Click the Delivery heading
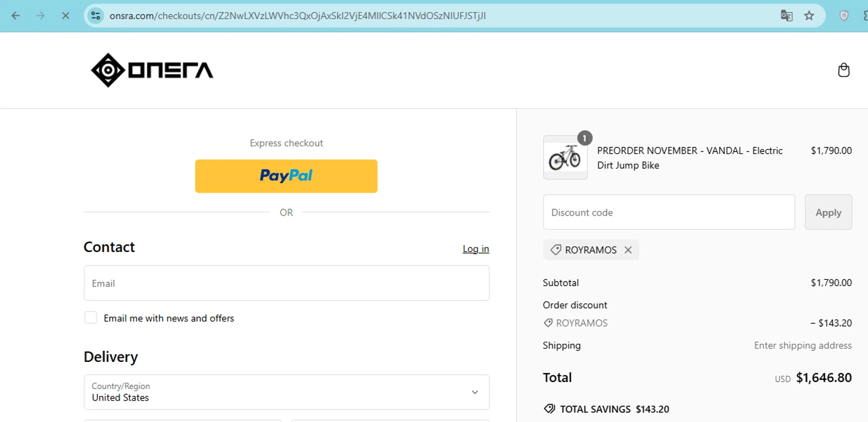 [111, 357]
